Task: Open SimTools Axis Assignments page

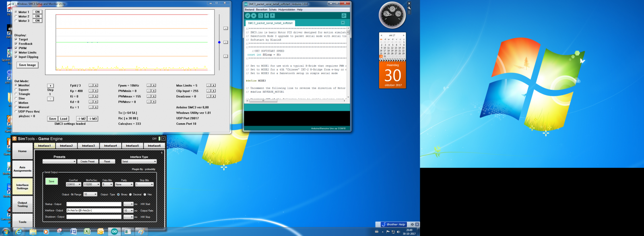Action: [23, 169]
